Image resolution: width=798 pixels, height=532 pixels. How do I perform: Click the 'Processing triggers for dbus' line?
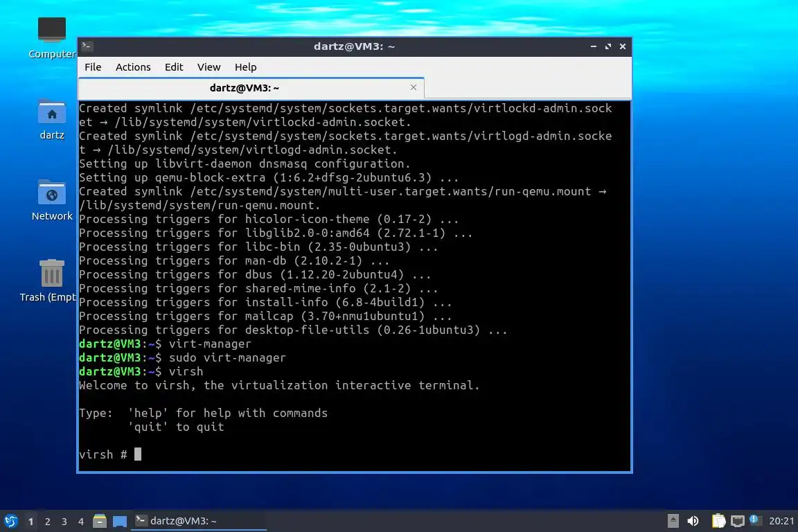click(x=255, y=274)
